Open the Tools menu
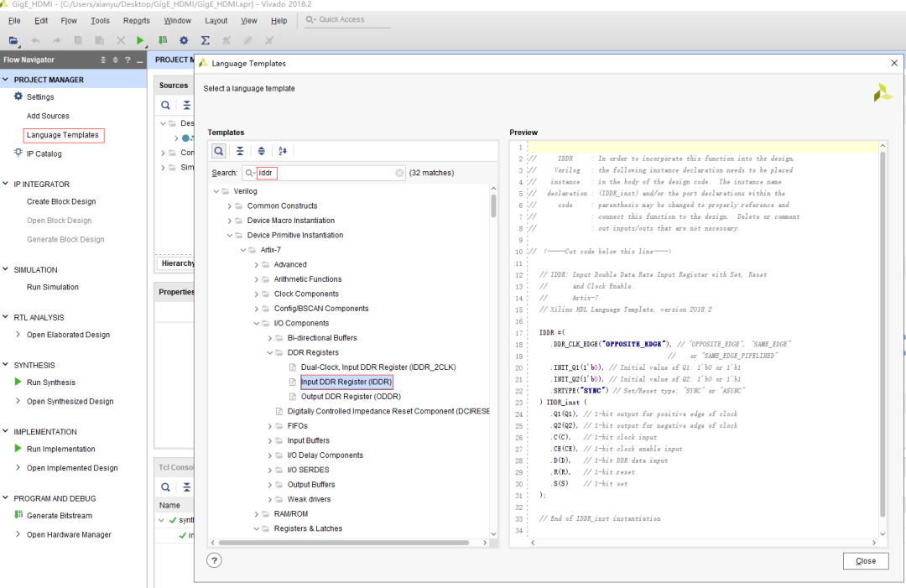The height and width of the screenshot is (588, 906). pyautogui.click(x=100, y=20)
